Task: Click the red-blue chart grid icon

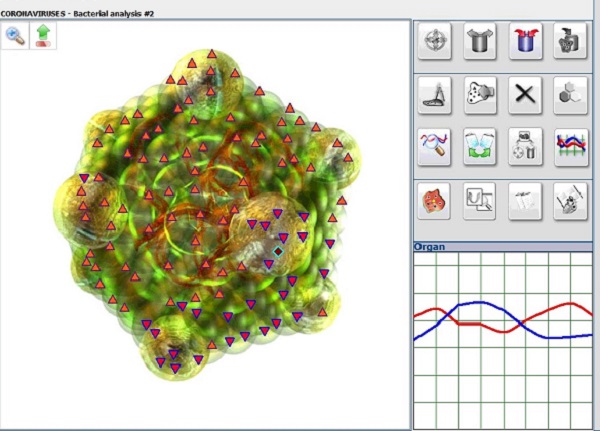Action: [x=570, y=147]
